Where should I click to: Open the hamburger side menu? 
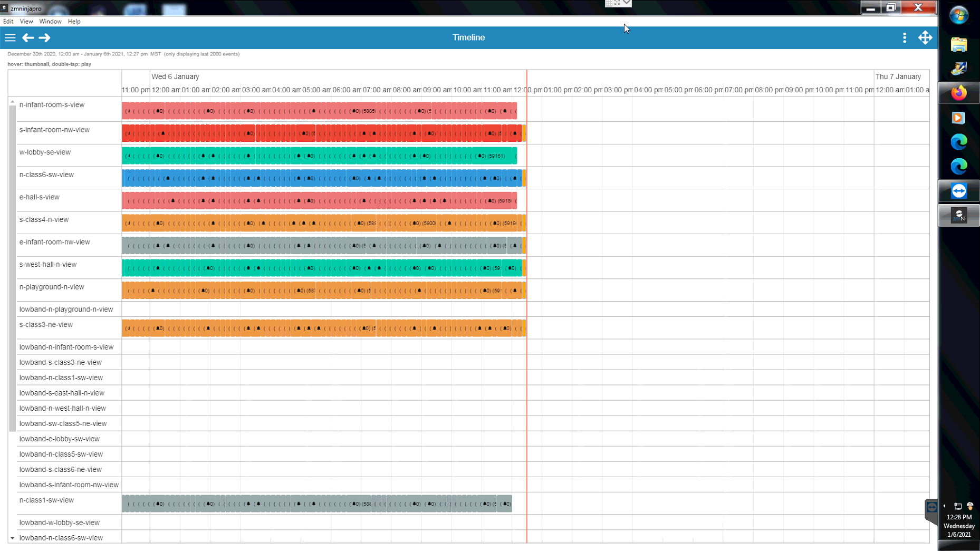[10, 37]
